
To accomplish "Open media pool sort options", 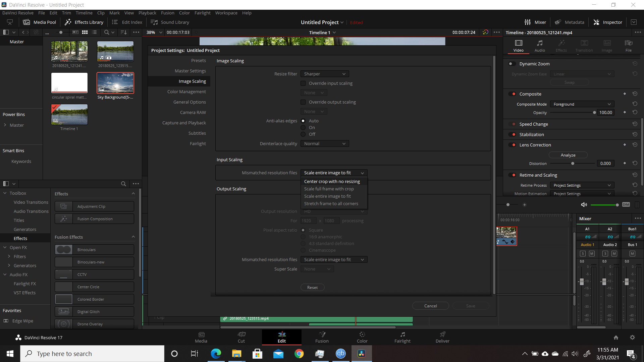I will point(124,32).
